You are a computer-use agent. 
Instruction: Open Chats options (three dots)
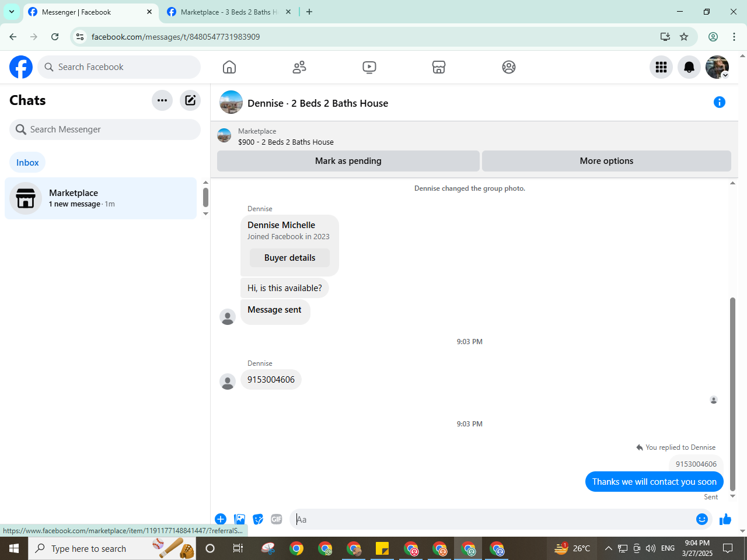tap(162, 100)
